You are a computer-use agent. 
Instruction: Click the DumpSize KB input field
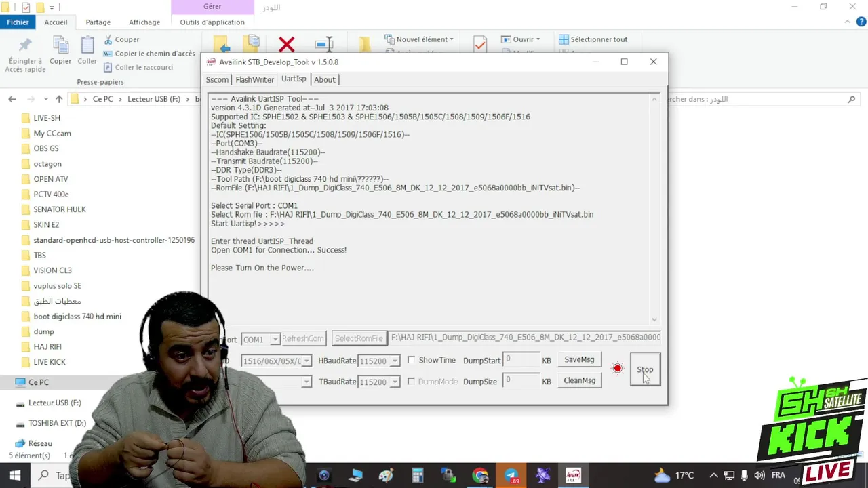coord(521,381)
